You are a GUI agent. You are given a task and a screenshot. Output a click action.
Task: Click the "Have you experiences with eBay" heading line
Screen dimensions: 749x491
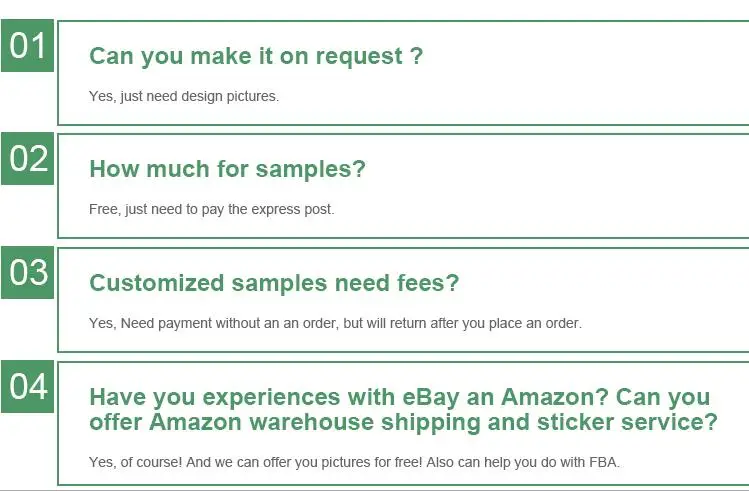399,397
